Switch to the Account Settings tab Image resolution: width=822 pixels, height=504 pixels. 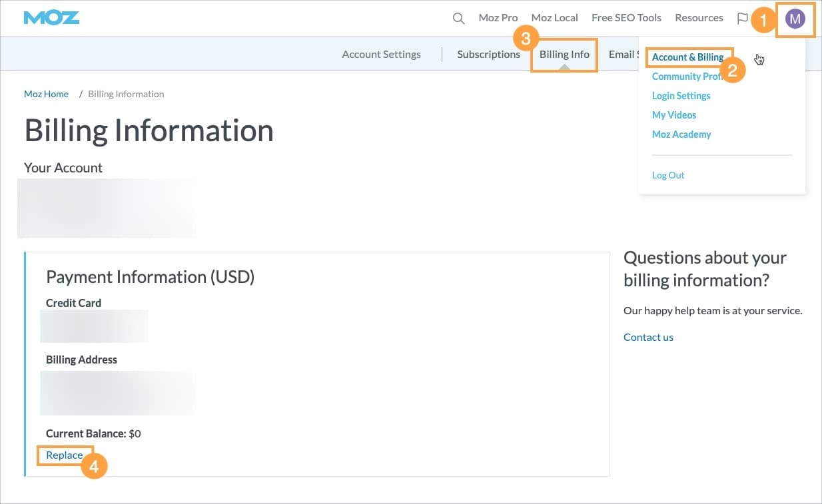[380, 54]
